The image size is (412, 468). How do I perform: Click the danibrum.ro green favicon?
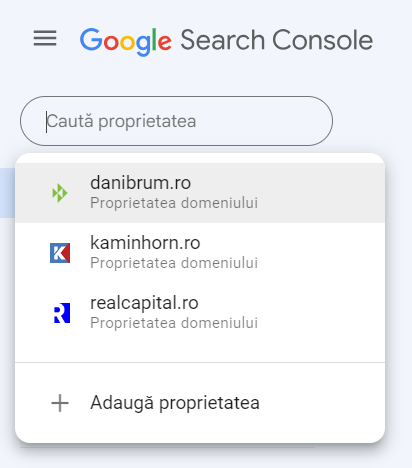click(x=60, y=193)
